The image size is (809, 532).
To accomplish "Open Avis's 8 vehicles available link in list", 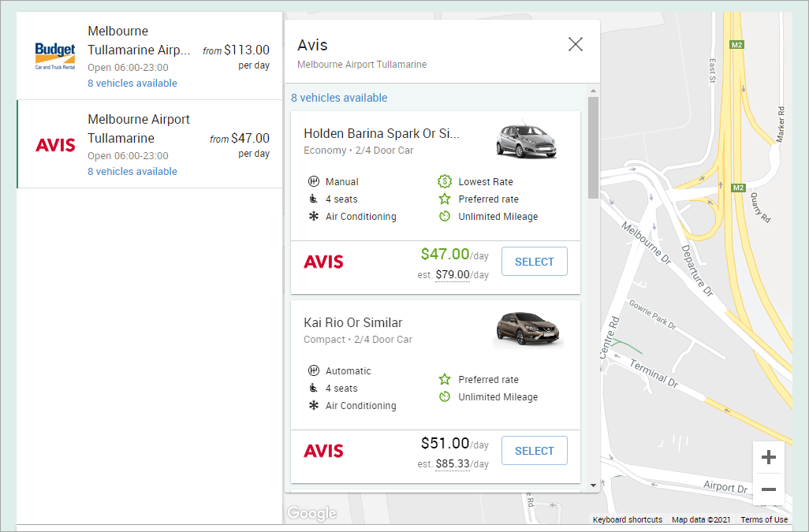I will click(x=132, y=171).
